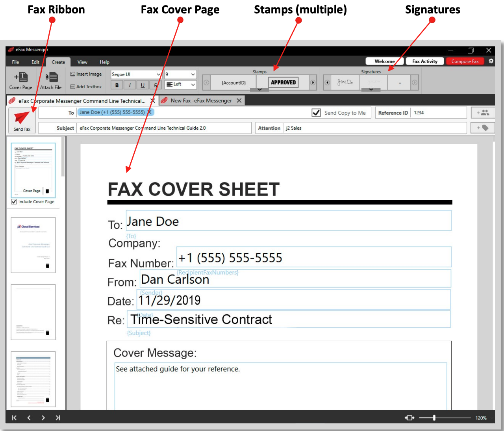
Task: Show previous signatures with left arrow
Action: click(x=327, y=83)
